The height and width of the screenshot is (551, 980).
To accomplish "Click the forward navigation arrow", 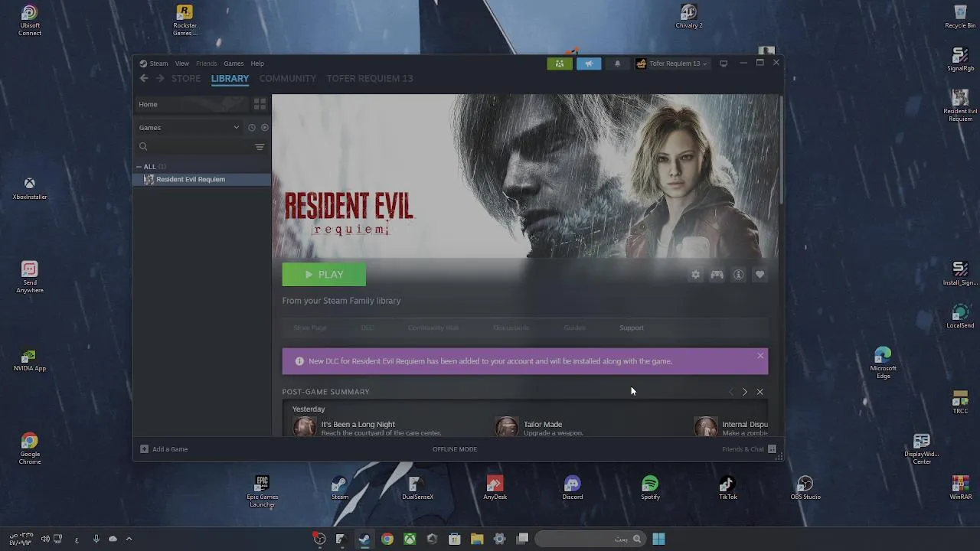I will [x=160, y=78].
